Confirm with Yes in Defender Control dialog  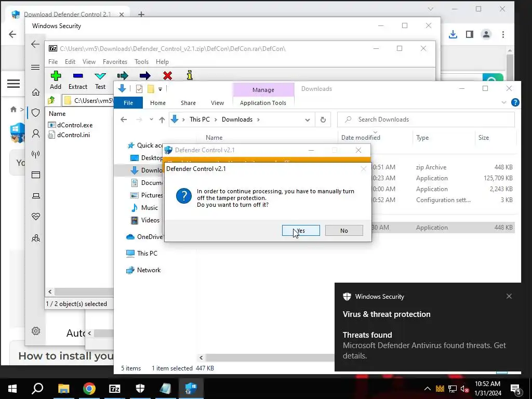(301, 230)
